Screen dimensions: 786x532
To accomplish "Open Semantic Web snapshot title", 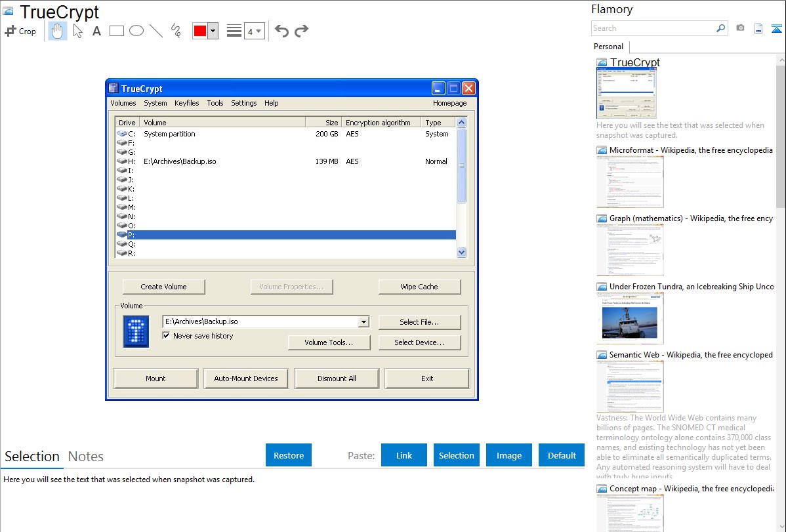I will (691, 354).
